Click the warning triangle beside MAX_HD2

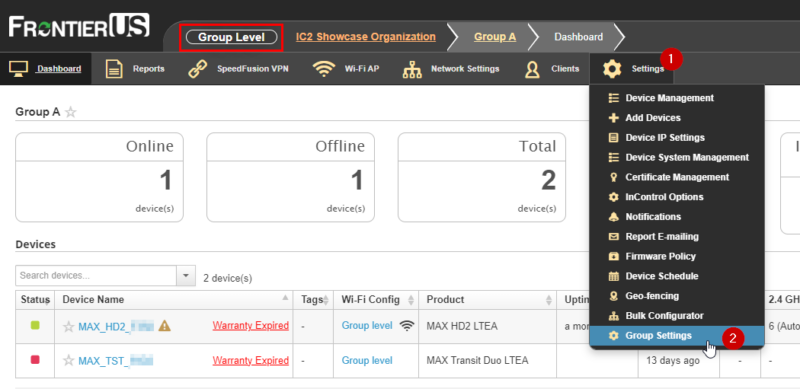164,325
